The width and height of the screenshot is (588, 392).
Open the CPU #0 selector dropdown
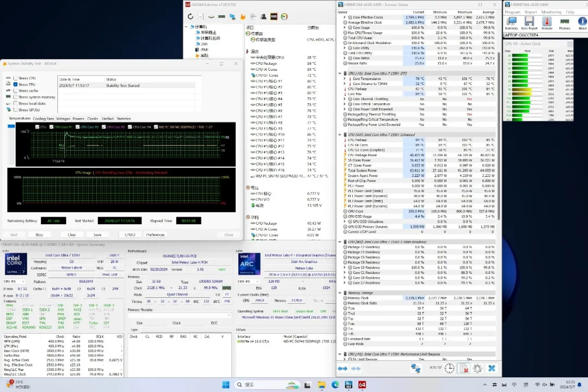tap(15, 281)
